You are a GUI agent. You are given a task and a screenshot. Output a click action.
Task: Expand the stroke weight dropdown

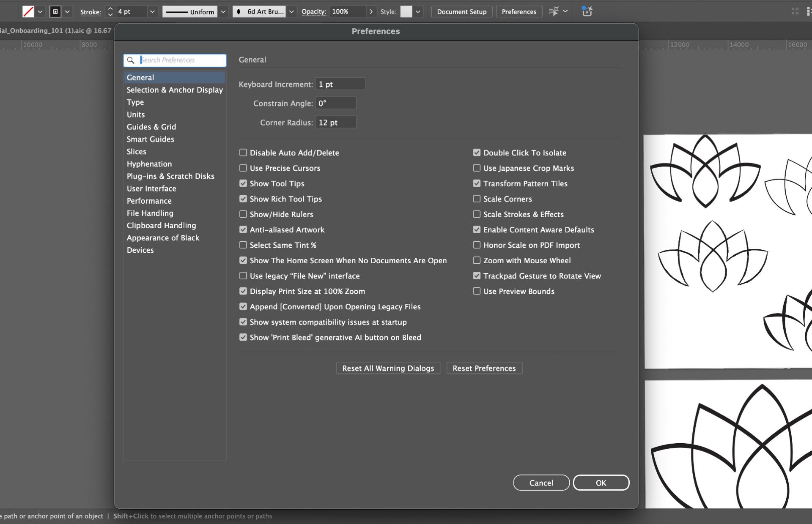(x=152, y=11)
